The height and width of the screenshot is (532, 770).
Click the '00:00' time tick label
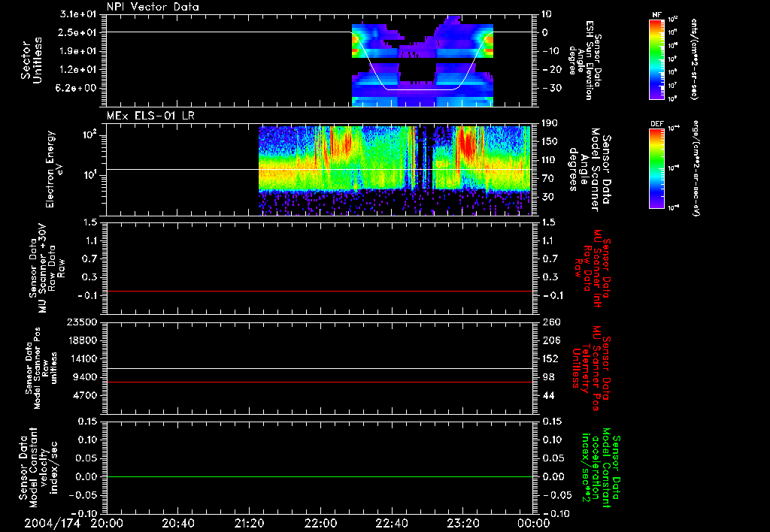(534, 524)
